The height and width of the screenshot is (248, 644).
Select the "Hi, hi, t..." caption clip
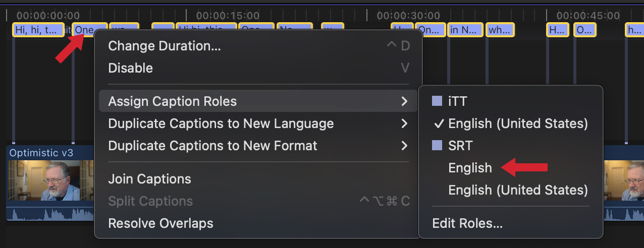click(38, 30)
